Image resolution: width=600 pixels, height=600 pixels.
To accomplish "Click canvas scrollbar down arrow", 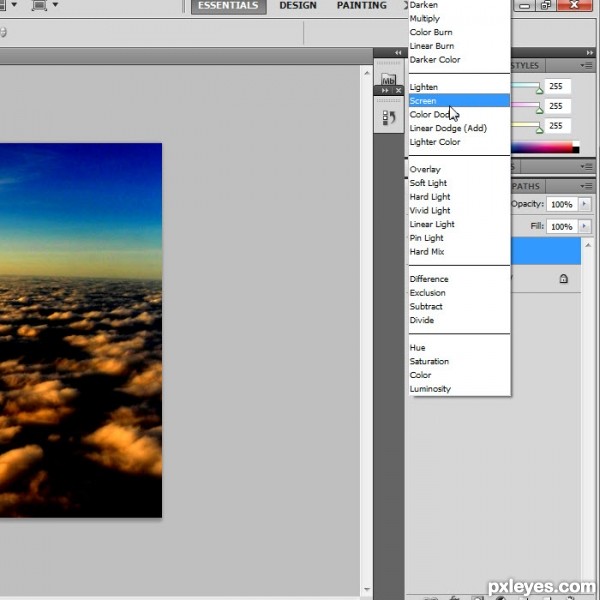I will 367,589.
